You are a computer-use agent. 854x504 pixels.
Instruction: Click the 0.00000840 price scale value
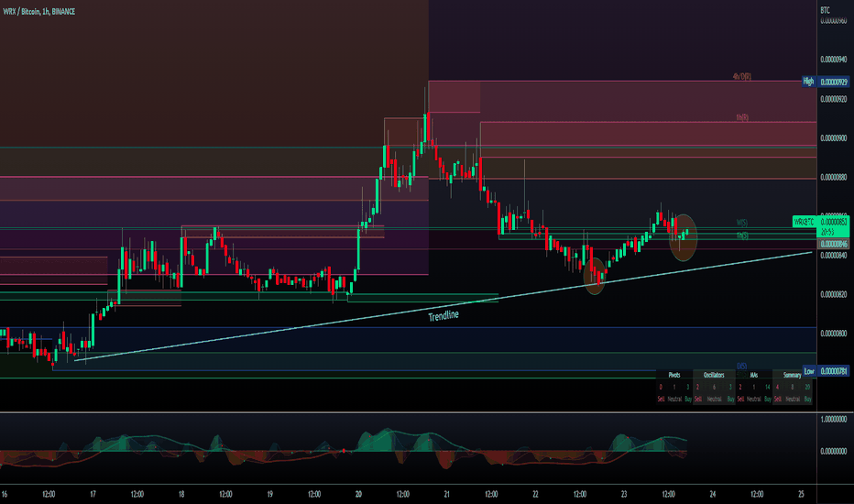pos(834,255)
